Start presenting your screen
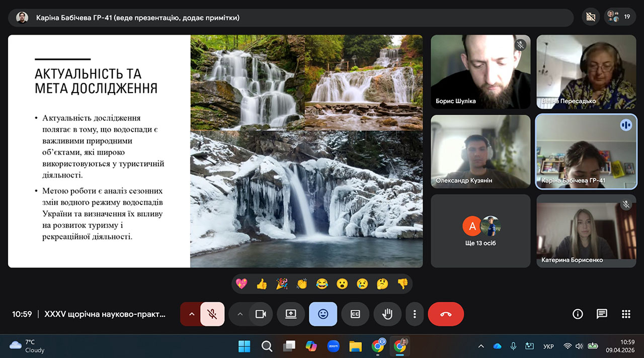 291,314
